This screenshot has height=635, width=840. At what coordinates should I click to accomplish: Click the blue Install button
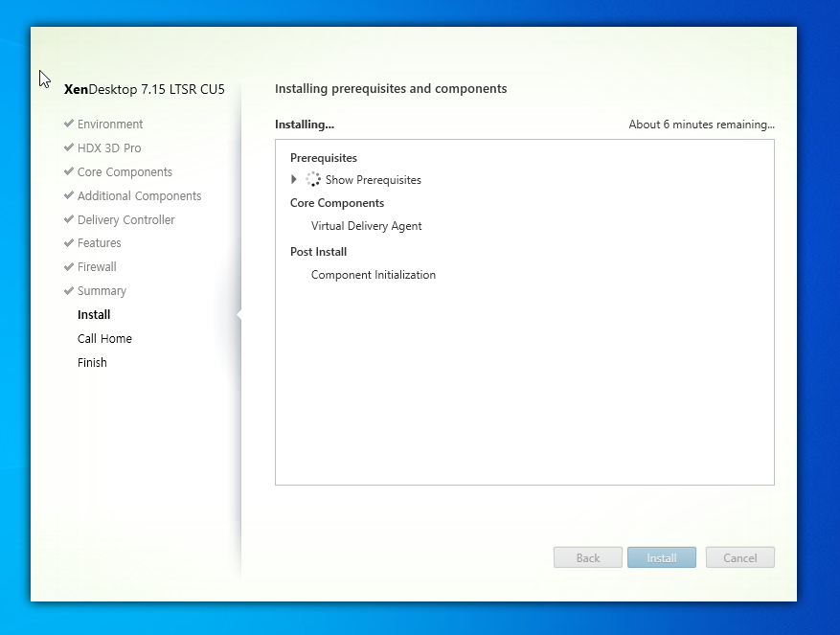662,557
